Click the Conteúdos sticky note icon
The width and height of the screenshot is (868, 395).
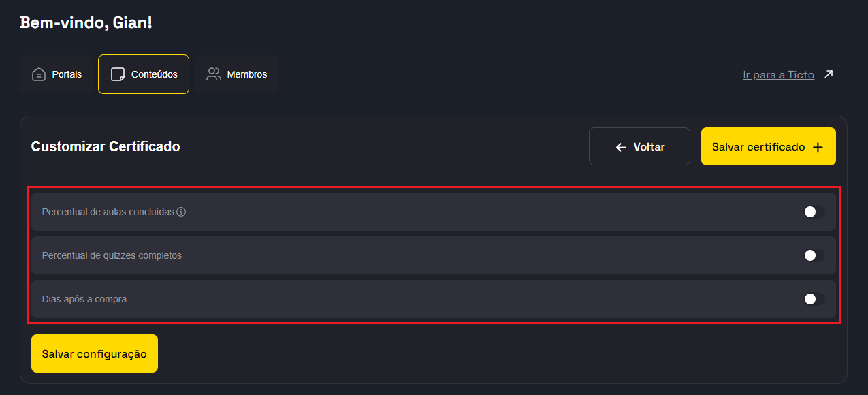pyautogui.click(x=118, y=74)
